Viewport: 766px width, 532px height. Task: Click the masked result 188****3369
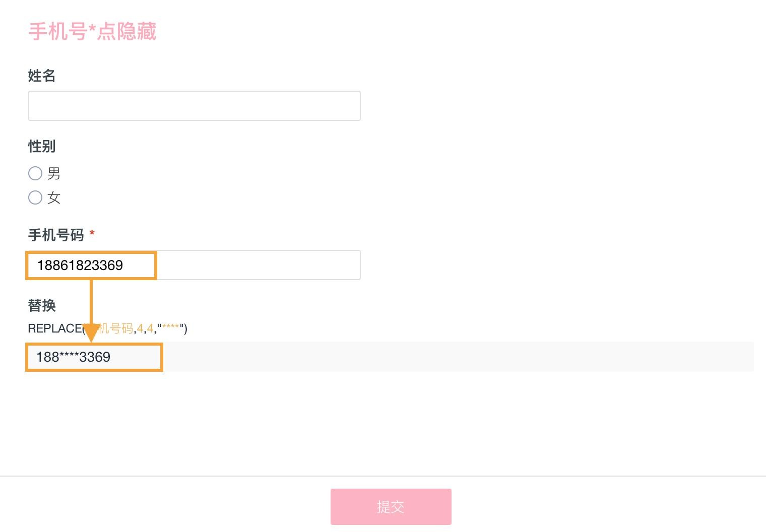pyautogui.click(x=74, y=357)
